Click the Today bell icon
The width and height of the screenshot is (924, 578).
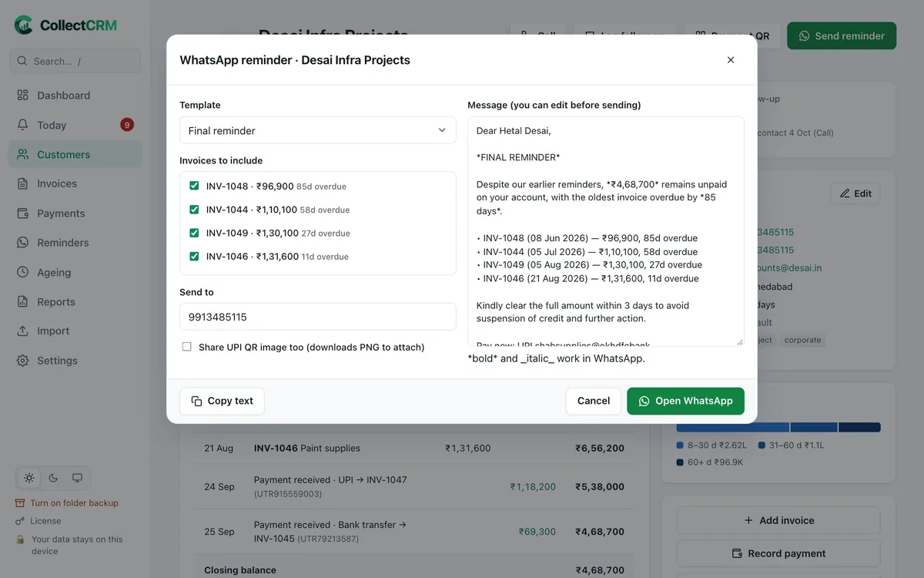click(x=22, y=125)
